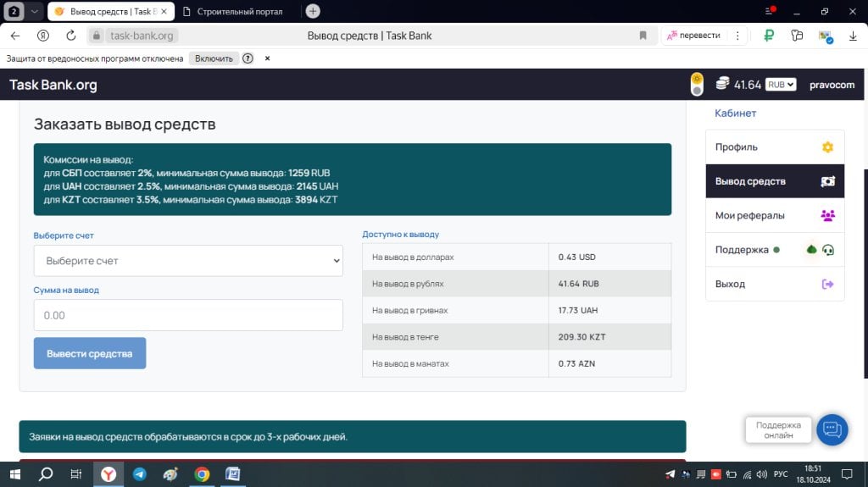Open new tab with plus button
This screenshot has width=868, height=487.
pyautogui.click(x=313, y=11)
